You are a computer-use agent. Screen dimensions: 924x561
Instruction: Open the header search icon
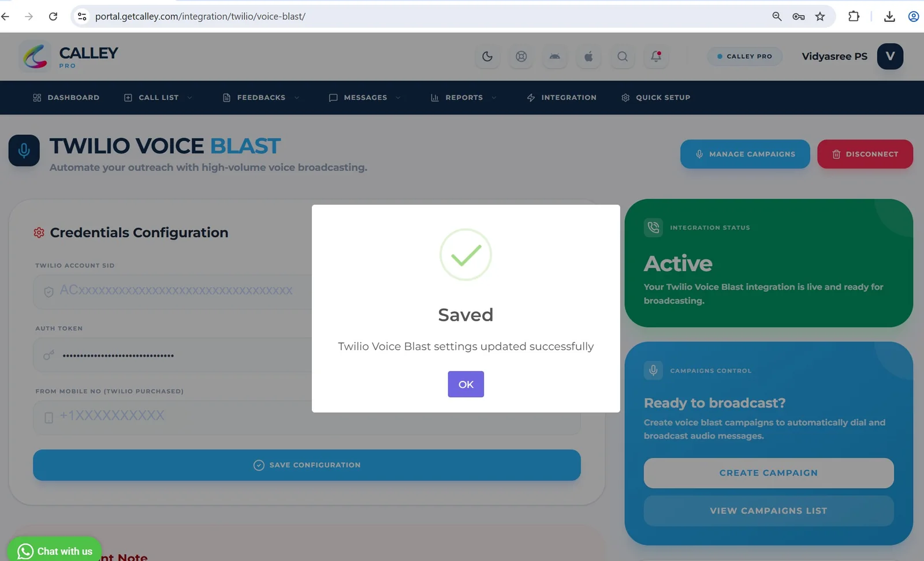(x=623, y=57)
